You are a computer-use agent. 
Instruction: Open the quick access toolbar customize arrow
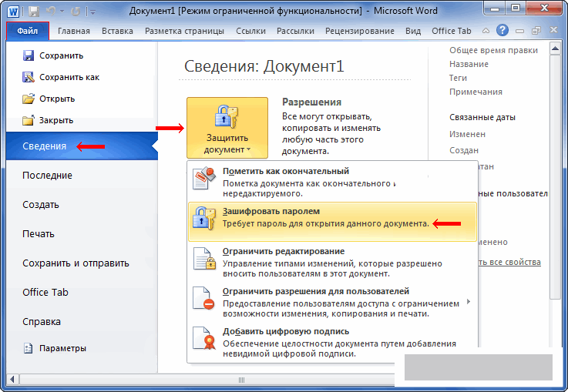point(92,12)
